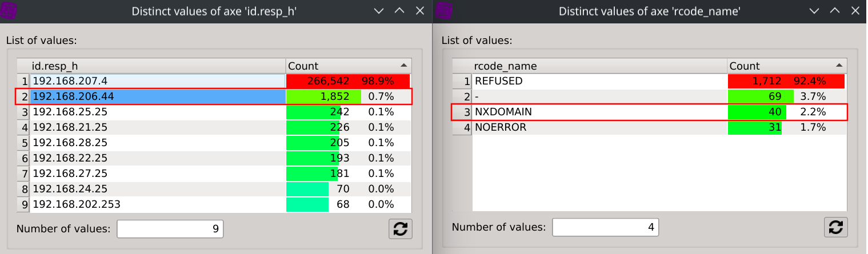Close the id.resp_h values window
This screenshot has width=868, height=254.
(420, 11)
